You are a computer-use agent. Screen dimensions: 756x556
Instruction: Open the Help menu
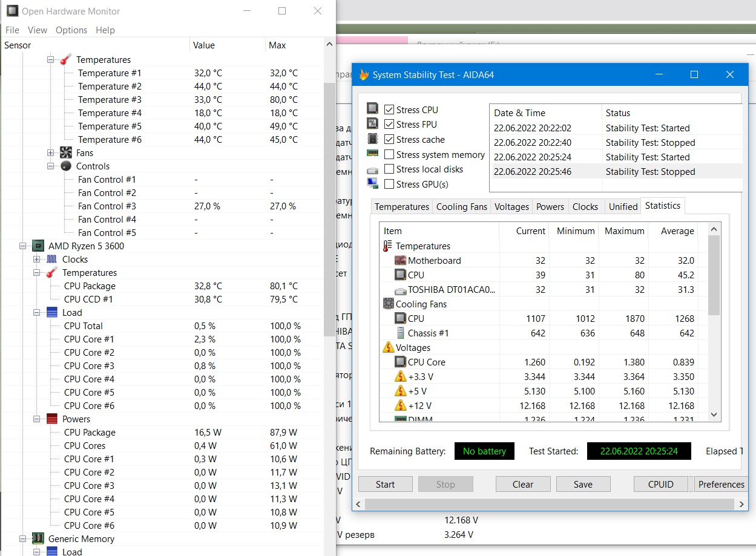click(105, 30)
